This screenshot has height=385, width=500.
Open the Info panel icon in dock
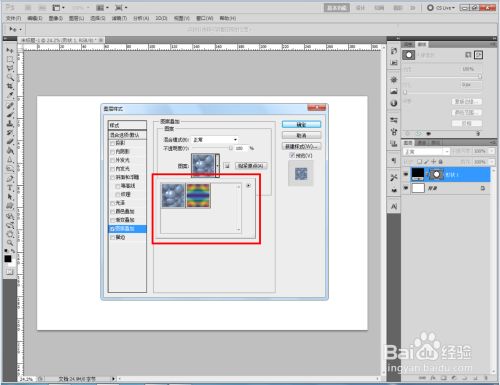point(394,103)
